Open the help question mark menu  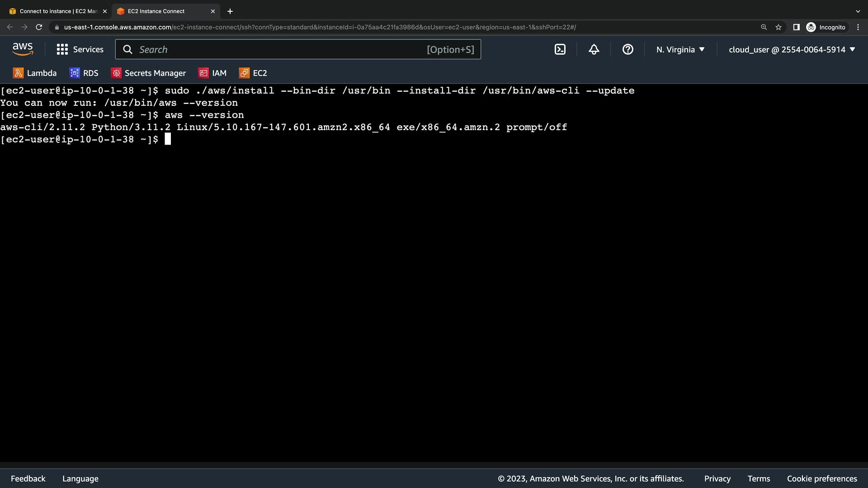(x=627, y=50)
